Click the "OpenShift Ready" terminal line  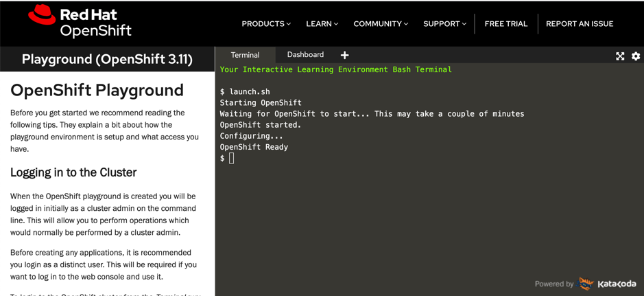[254, 147]
